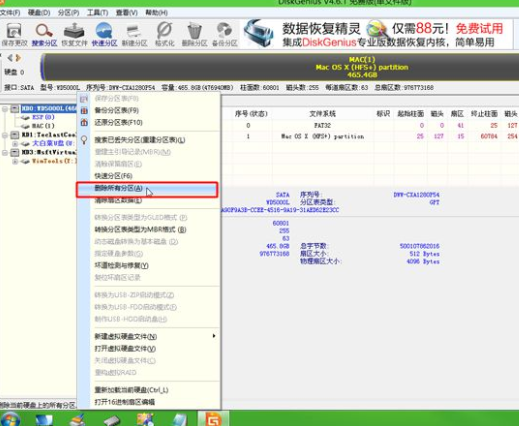Expand the 大白菜U盘 partition node
519x426 pixels.
(15, 144)
